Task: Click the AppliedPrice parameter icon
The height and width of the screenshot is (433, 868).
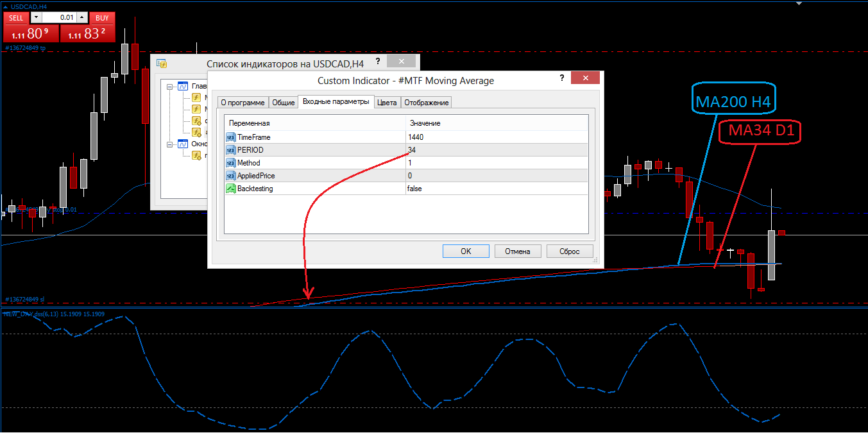Action: (231, 175)
